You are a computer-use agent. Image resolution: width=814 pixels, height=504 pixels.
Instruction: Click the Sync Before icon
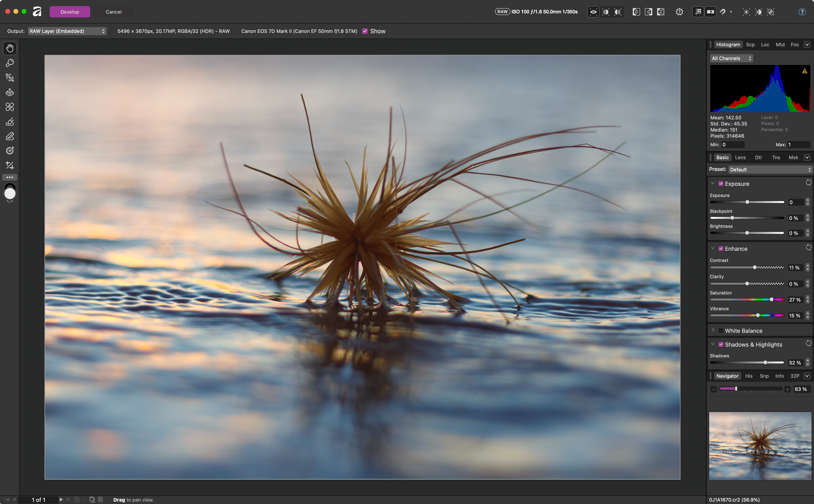(636, 12)
